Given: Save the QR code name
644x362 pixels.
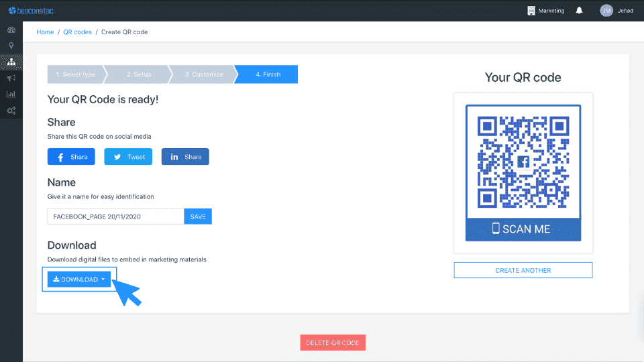Looking at the screenshot, I should point(198,217).
